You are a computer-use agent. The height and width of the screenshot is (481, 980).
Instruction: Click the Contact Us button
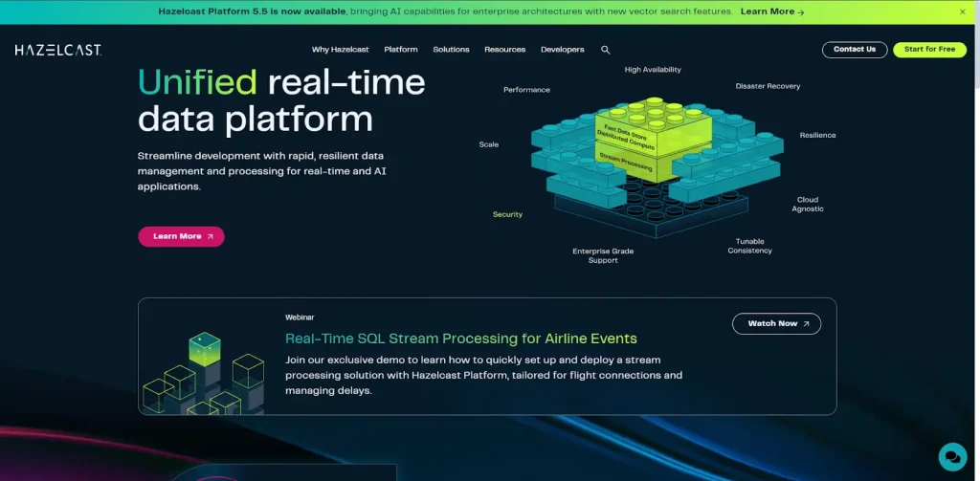click(855, 50)
